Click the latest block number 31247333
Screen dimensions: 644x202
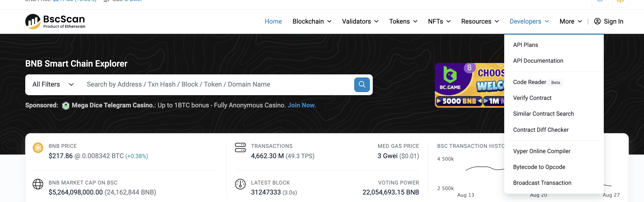(266, 192)
